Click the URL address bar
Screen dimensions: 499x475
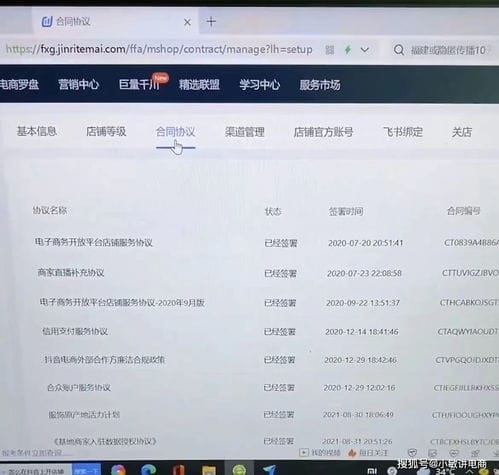point(159,50)
